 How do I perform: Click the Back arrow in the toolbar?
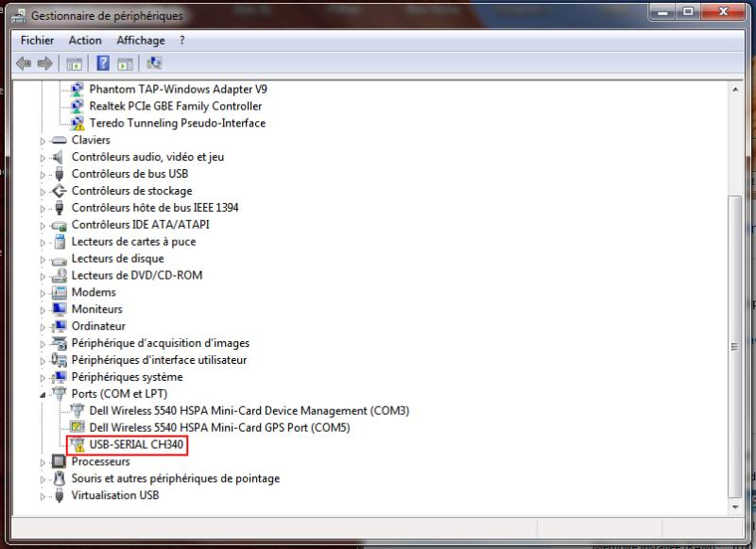(x=25, y=63)
